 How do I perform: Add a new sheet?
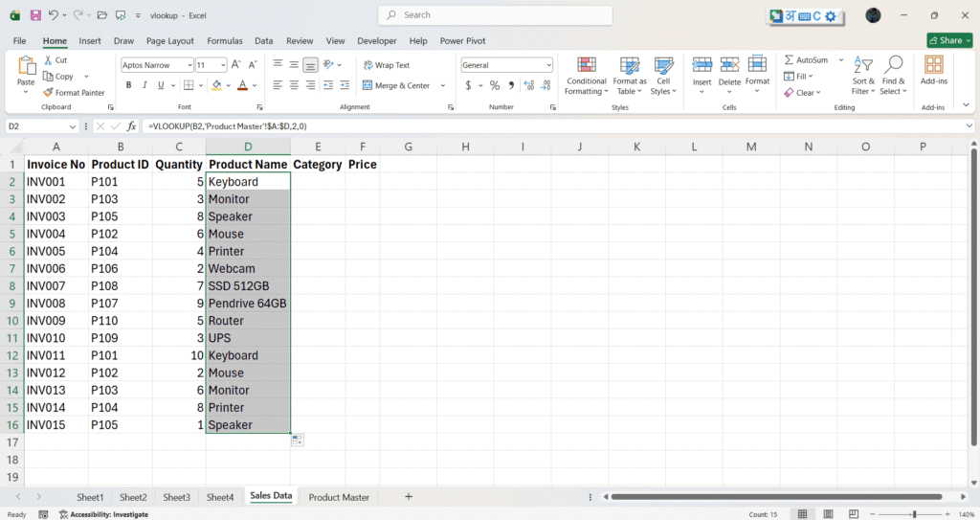pyautogui.click(x=408, y=496)
